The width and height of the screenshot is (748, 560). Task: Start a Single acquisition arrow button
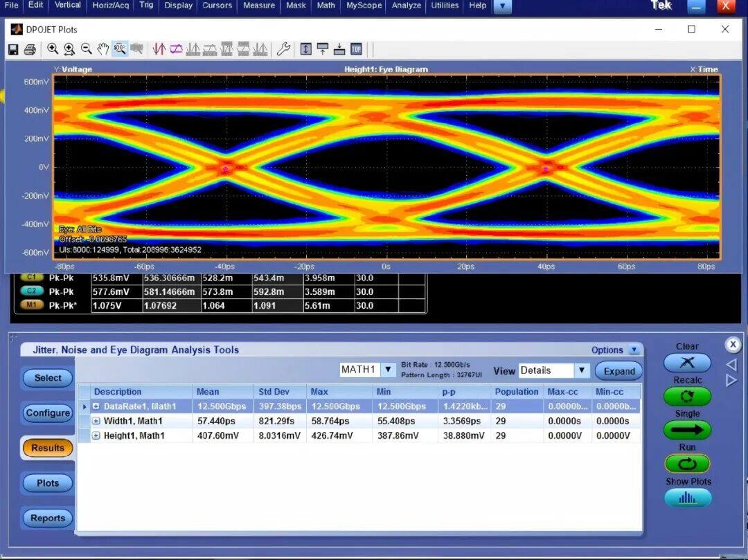pyautogui.click(x=687, y=430)
